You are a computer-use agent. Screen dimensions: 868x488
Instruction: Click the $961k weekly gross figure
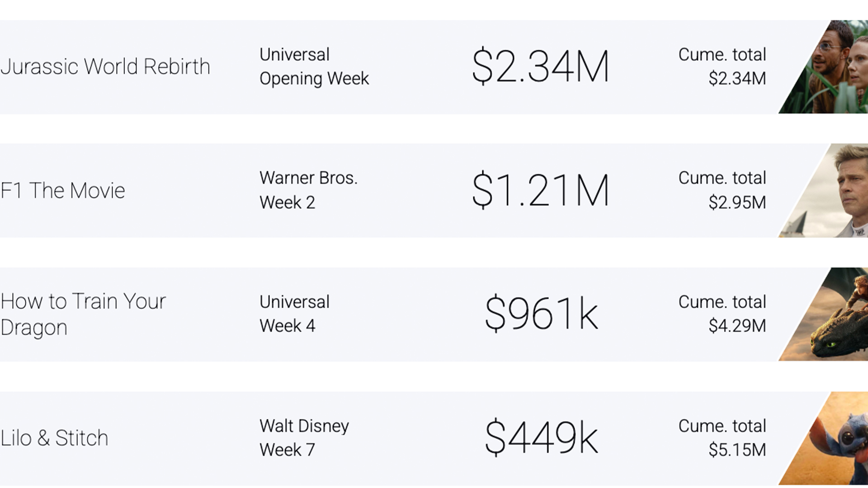[x=542, y=314]
